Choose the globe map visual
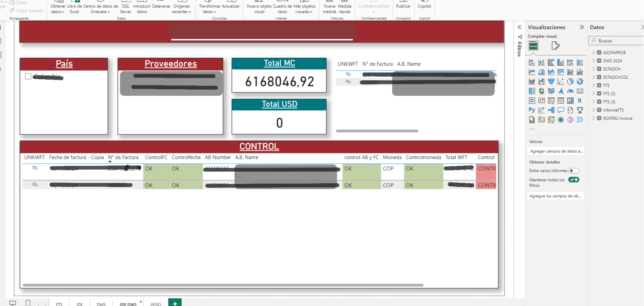 click(541, 91)
